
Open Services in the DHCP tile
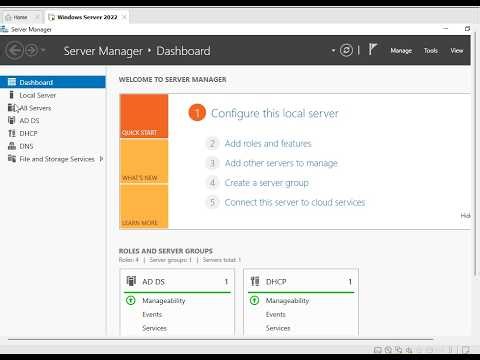[x=278, y=328]
